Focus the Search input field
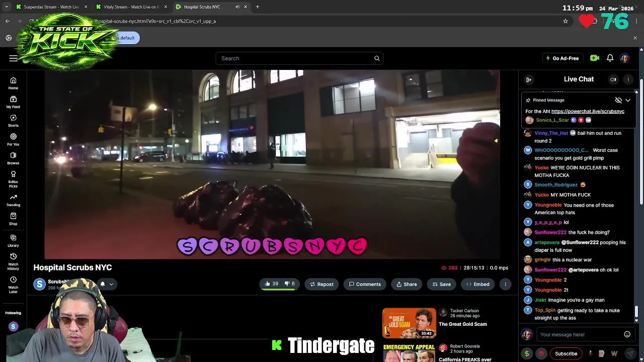 [299, 58]
